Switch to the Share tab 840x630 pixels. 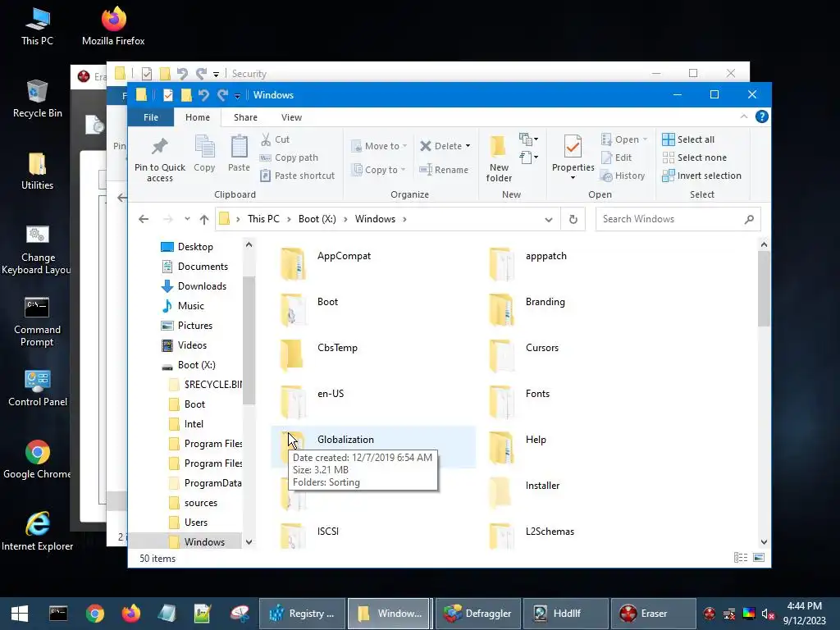[x=245, y=117]
